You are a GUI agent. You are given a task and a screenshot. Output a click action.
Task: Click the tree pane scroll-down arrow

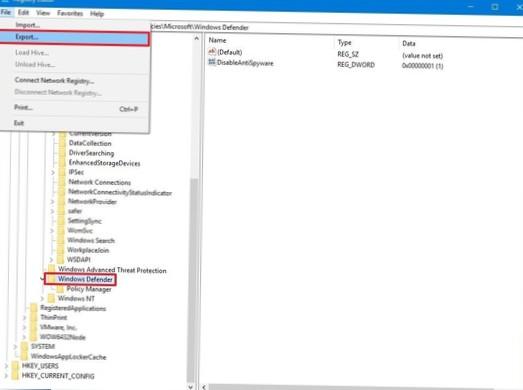(190, 387)
